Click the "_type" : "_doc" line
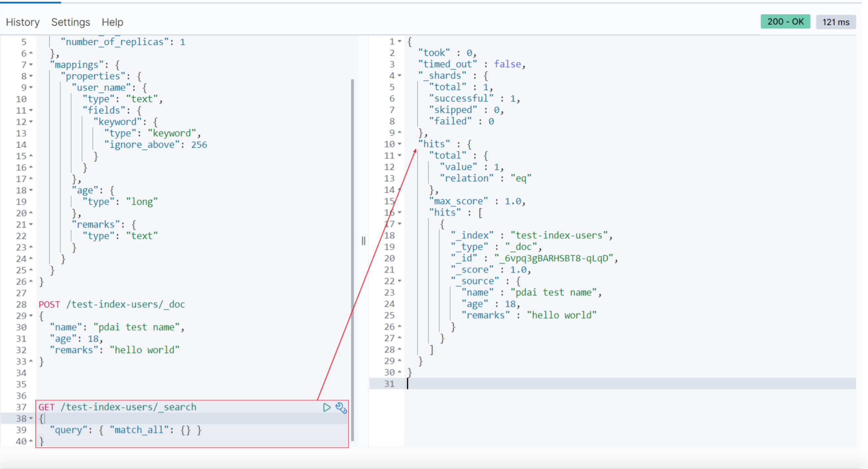This screenshot has width=868, height=469. pos(496,246)
